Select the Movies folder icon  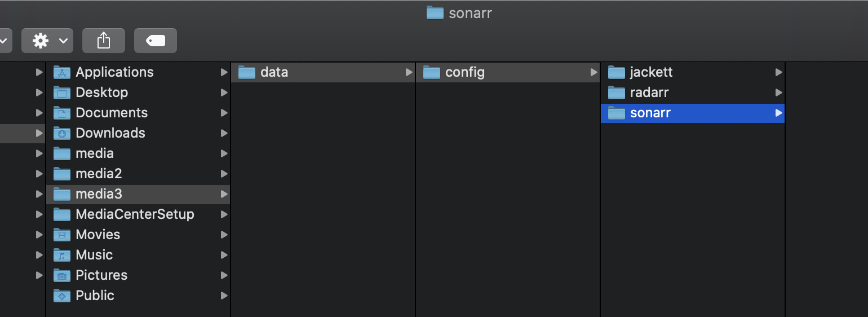(x=62, y=235)
